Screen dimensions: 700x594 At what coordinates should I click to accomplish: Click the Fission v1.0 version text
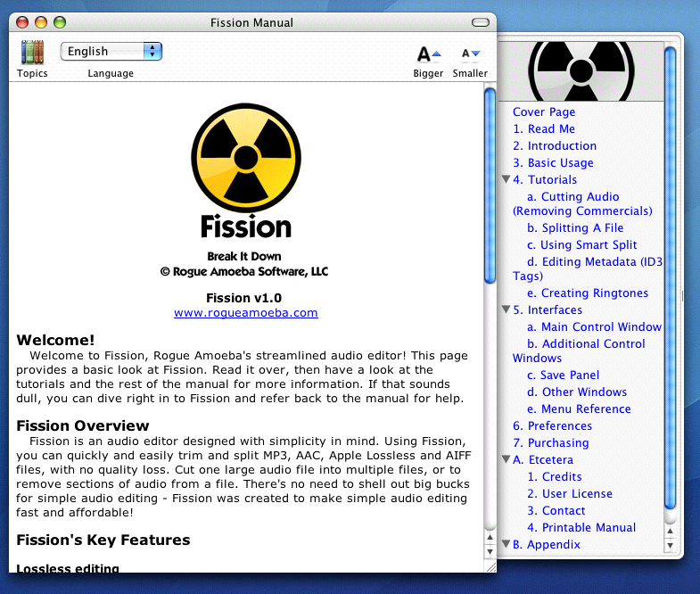coord(243,298)
